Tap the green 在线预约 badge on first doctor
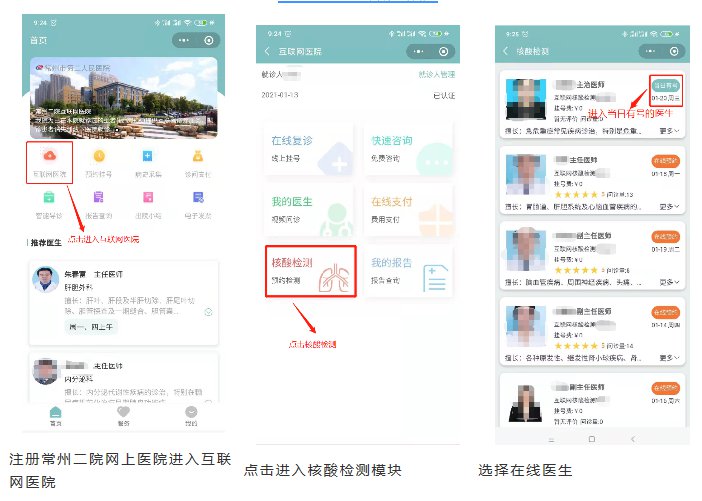The width and height of the screenshot is (702, 501). click(x=666, y=86)
